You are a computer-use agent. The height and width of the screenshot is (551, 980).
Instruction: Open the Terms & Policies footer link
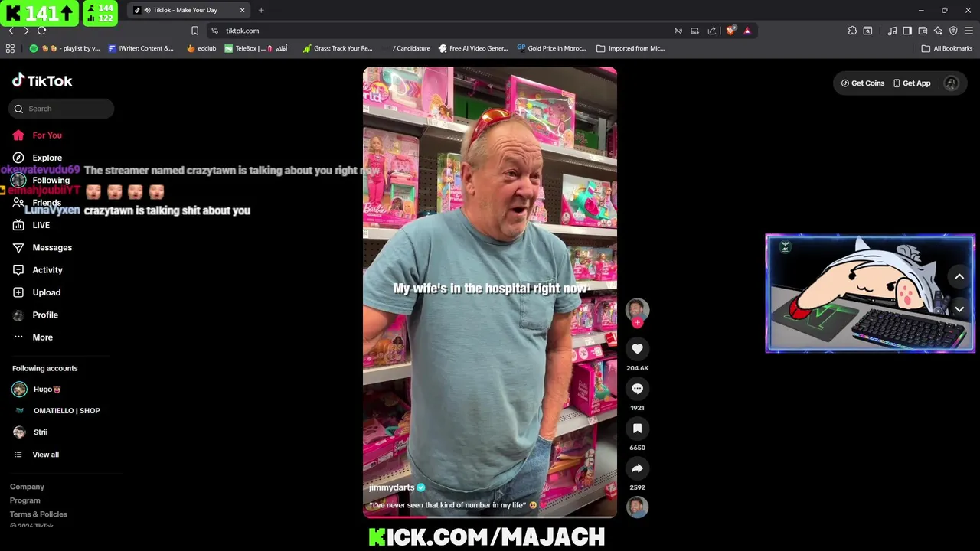(38, 514)
